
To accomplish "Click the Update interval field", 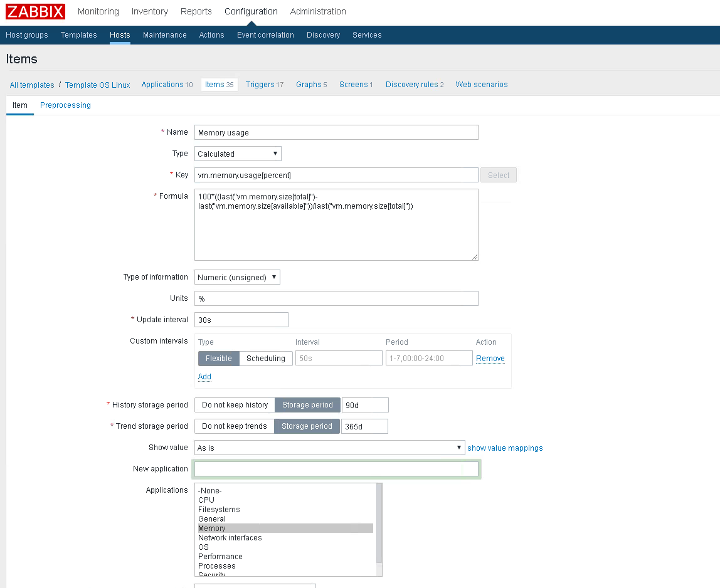I will (x=241, y=320).
